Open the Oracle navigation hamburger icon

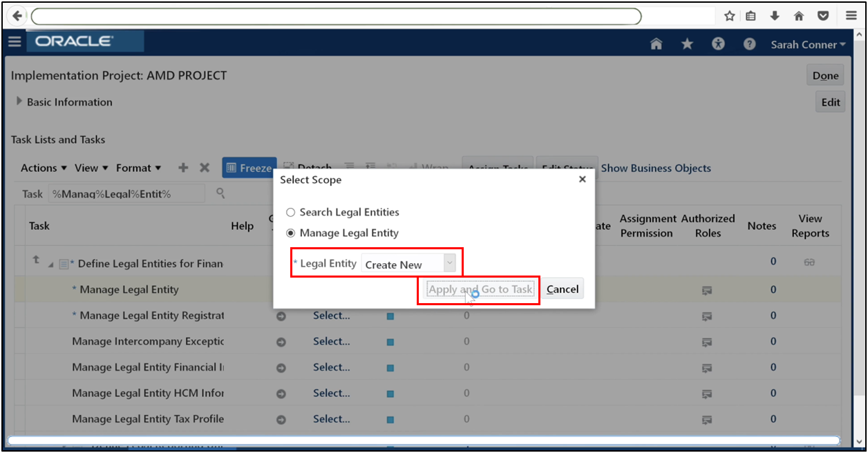[14, 41]
